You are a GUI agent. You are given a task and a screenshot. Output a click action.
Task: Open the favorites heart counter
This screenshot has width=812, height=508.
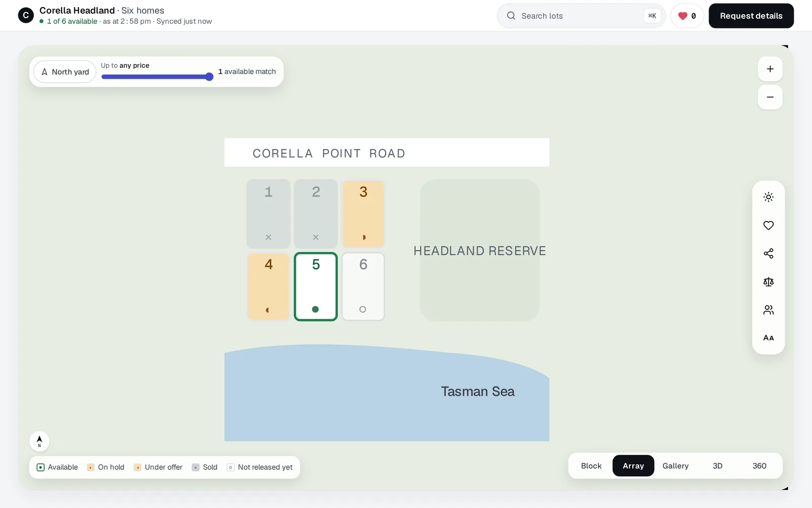687,16
